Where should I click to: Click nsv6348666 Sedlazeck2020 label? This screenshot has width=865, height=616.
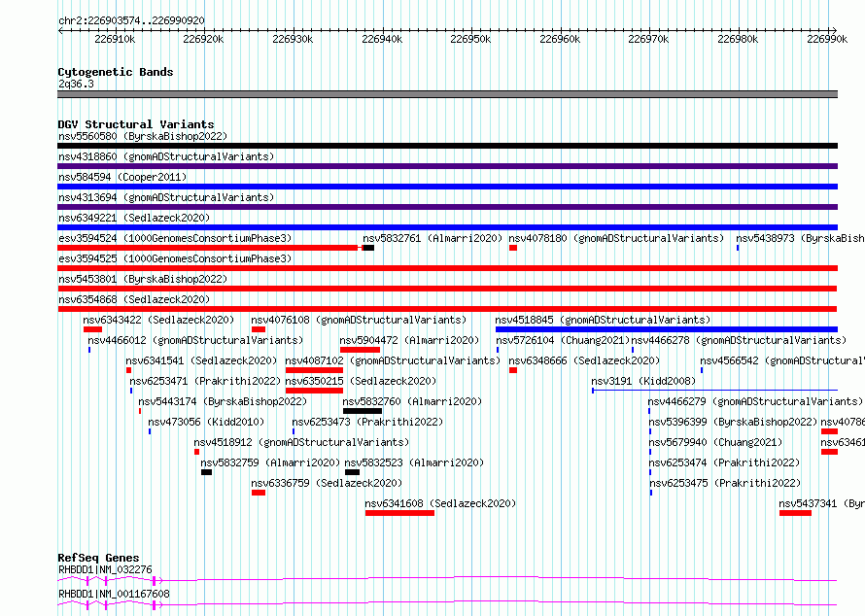point(584,360)
